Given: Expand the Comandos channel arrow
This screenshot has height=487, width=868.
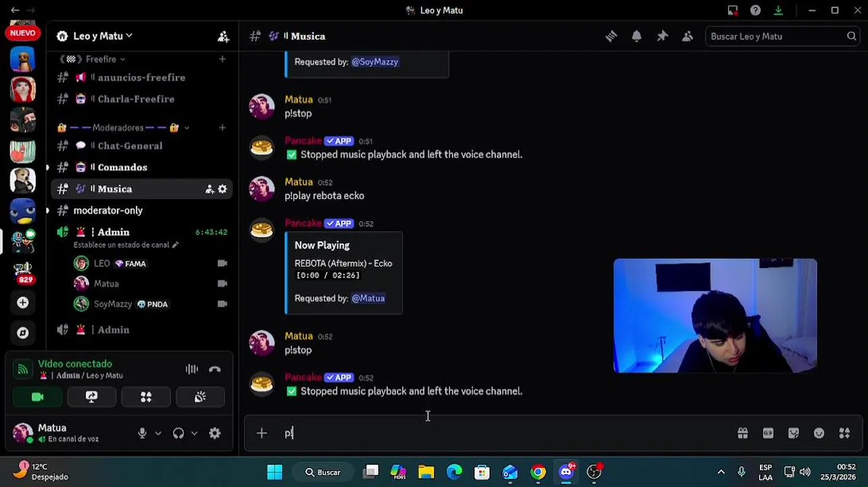Looking at the screenshot, I should tap(47, 167).
